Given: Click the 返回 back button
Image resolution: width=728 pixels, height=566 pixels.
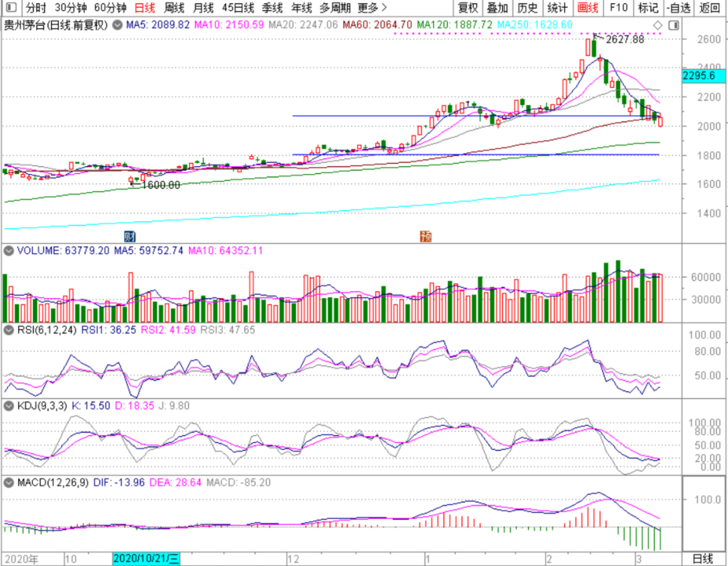Looking at the screenshot, I should tap(709, 8).
